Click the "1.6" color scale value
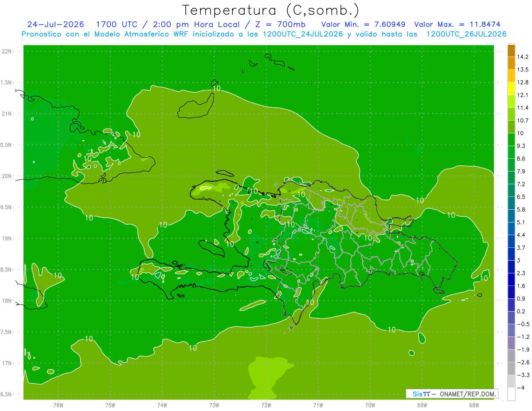The image size is (532, 411). tap(521, 286)
